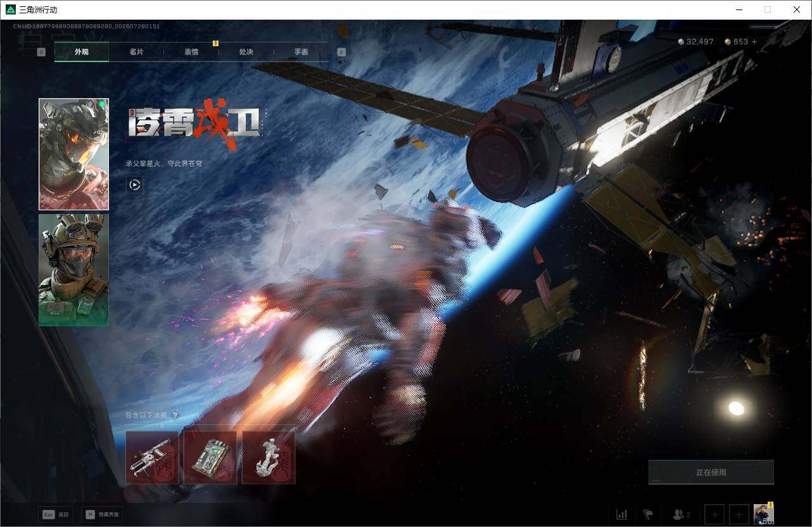
Task: Switch to the 外观 tab
Action: coord(82,52)
